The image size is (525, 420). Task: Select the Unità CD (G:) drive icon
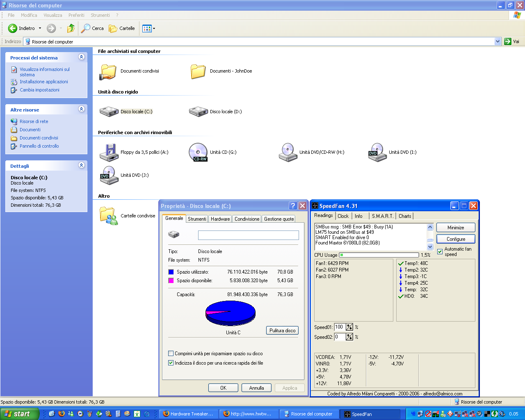click(198, 153)
